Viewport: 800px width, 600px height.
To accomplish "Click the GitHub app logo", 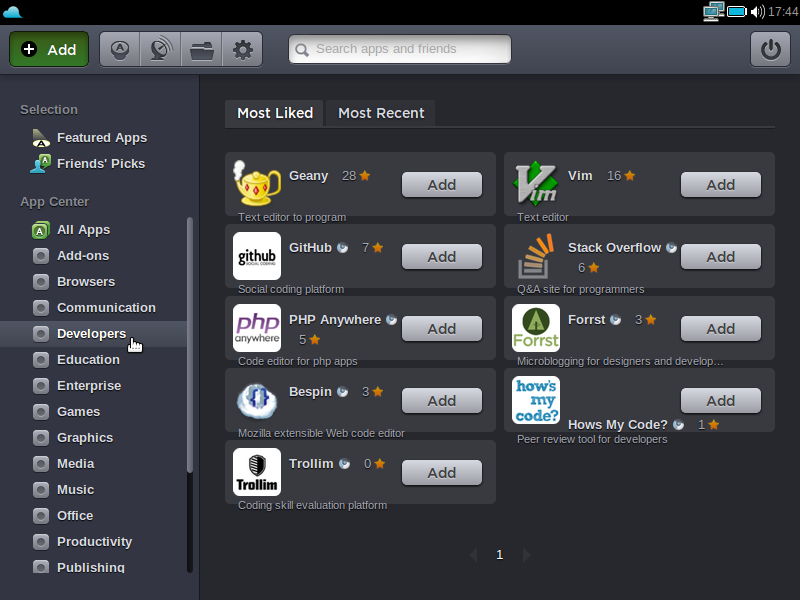I will pos(256,256).
